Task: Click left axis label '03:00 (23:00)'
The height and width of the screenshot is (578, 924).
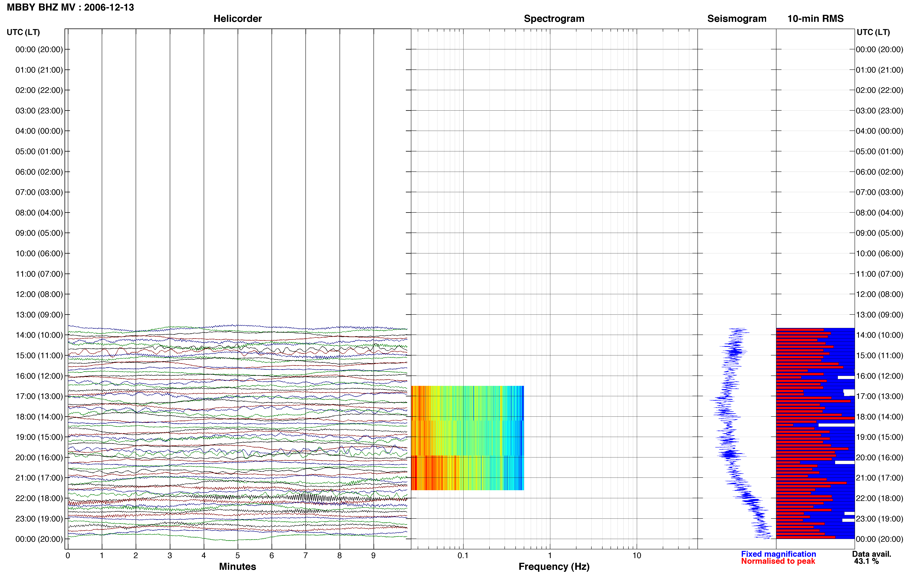Action: click(x=39, y=111)
